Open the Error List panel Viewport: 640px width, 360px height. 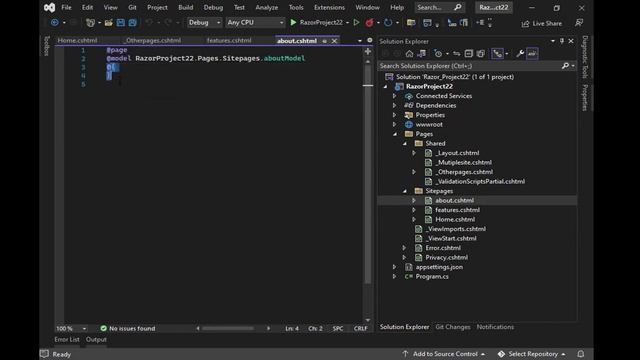point(67,340)
